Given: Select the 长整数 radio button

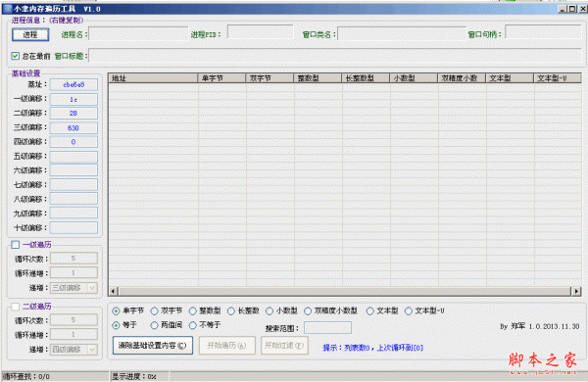Looking at the screenshot, I should pyautogui.click(x=231, y=311).
